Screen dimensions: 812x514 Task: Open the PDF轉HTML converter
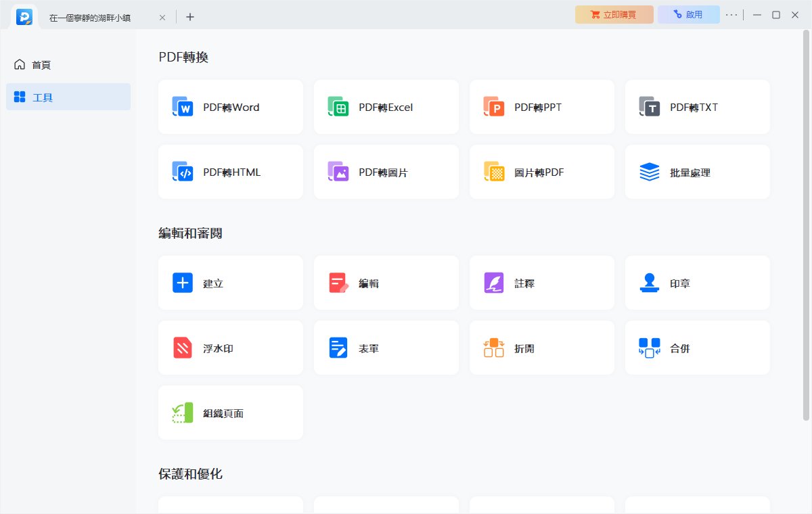(230, 172)
